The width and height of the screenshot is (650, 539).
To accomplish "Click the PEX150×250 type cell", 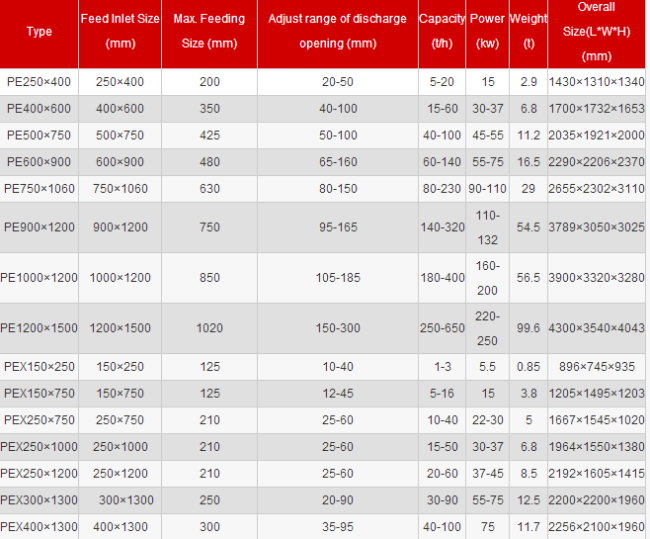I will pos(39,367).
